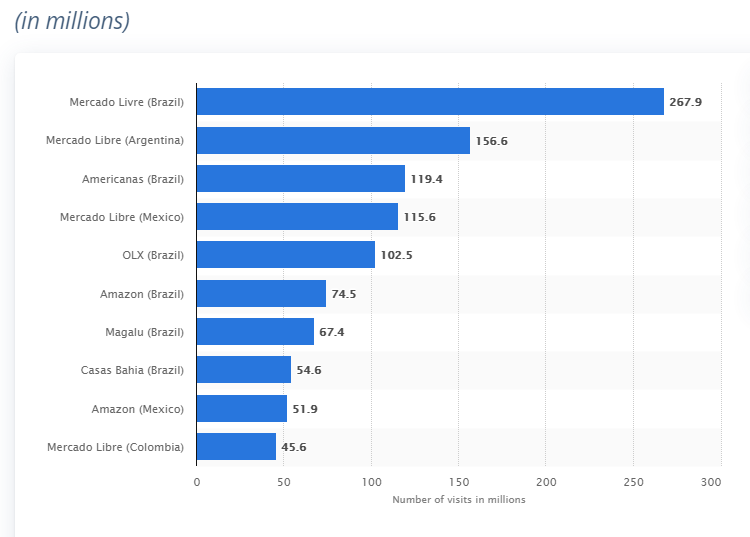
Task: Click the Amazon (Mexico) bar
Action: (242, 408)
